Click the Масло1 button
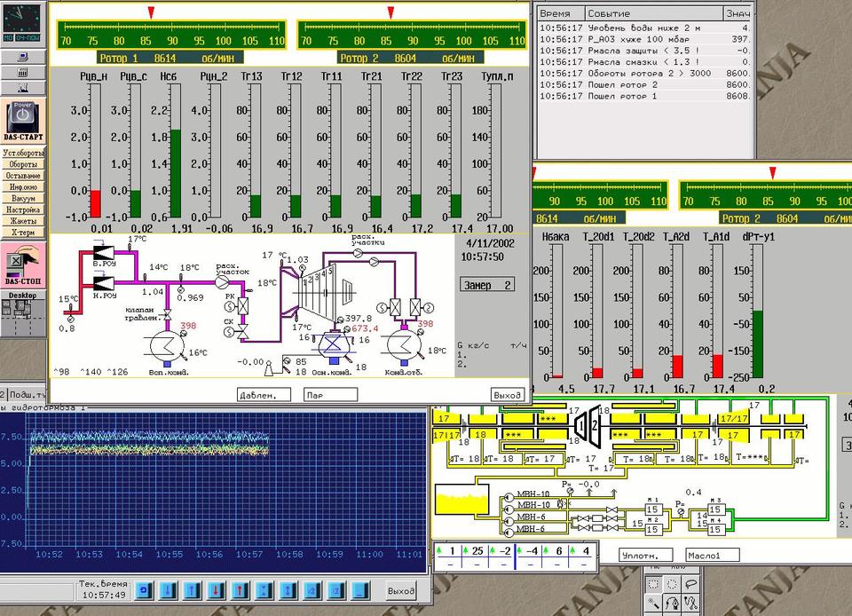This screenshot has height=616, width=852. pos(713,556)
